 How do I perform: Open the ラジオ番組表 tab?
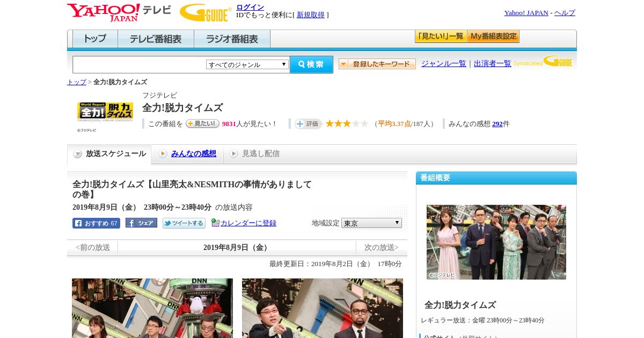pyautogui.click(x=232, y=39)
